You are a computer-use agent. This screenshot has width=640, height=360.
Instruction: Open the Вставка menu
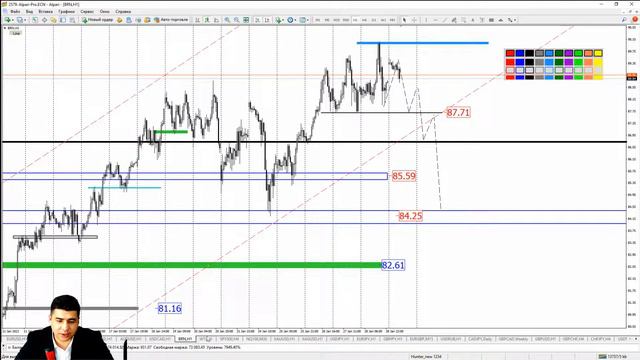point(45,11)
